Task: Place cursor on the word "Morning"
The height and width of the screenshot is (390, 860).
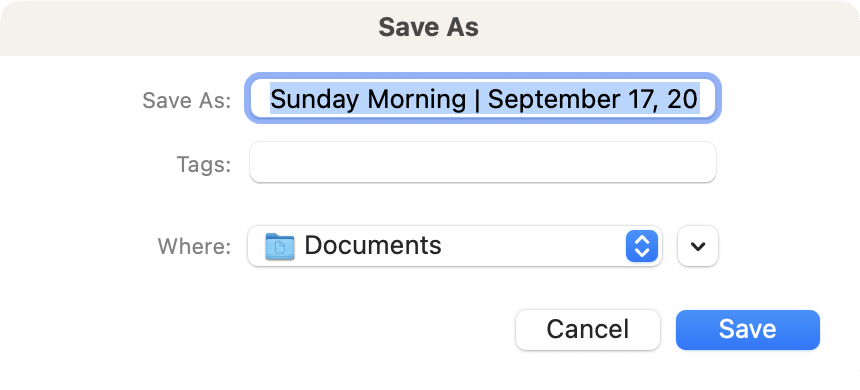Action: pyautogui.click(x=417, y=99)
